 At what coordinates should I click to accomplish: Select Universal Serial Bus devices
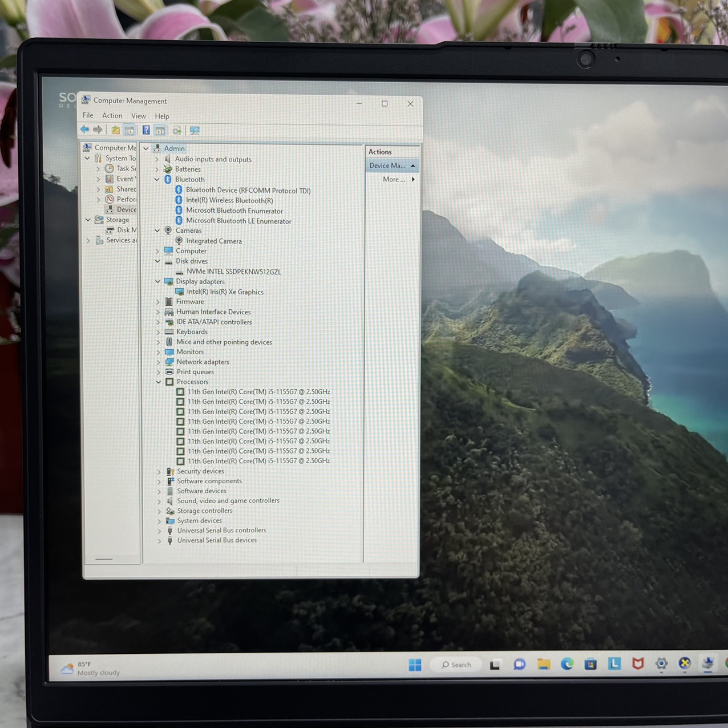(217, 540)
